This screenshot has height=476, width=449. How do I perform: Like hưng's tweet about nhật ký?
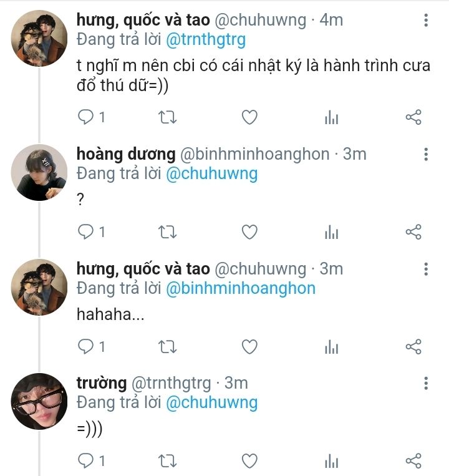tap(249, 117)
